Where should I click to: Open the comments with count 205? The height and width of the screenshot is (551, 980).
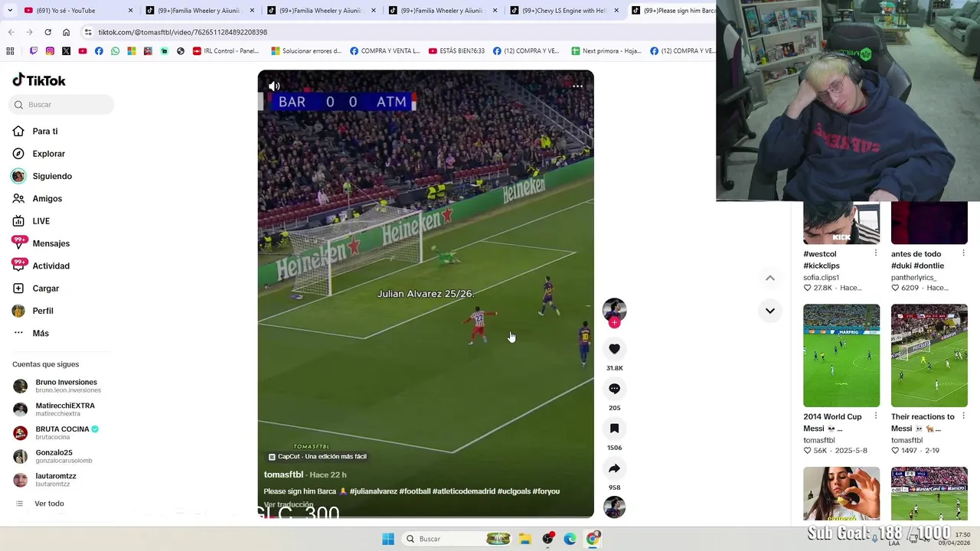614,389
